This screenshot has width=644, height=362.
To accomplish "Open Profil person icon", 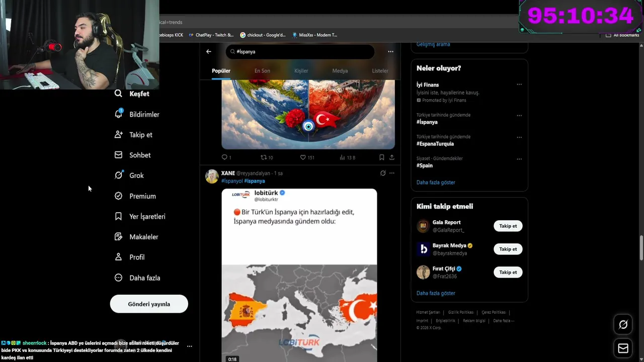I will pyautogui.click(x=118, y=257).
